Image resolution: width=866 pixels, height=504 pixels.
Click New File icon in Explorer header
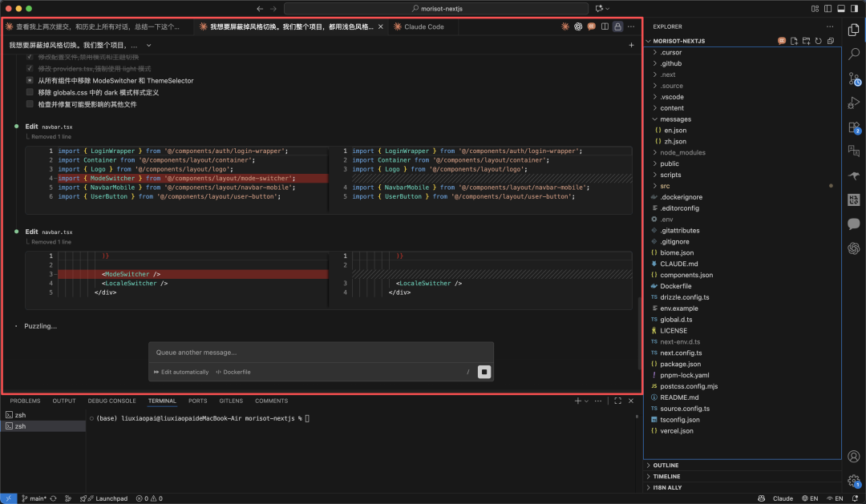tap(794, 41)
